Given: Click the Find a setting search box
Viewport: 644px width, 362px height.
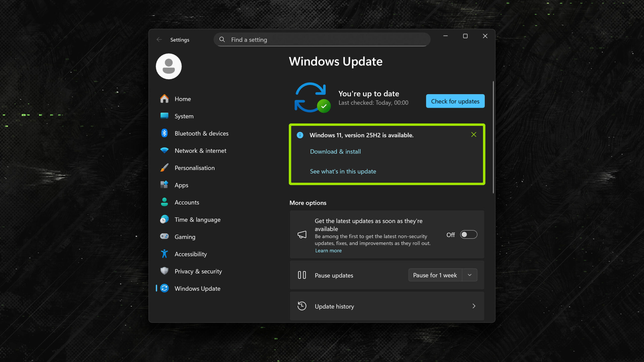Looking at the screenshot, I should pyautogui.click(x=322, y=39).
